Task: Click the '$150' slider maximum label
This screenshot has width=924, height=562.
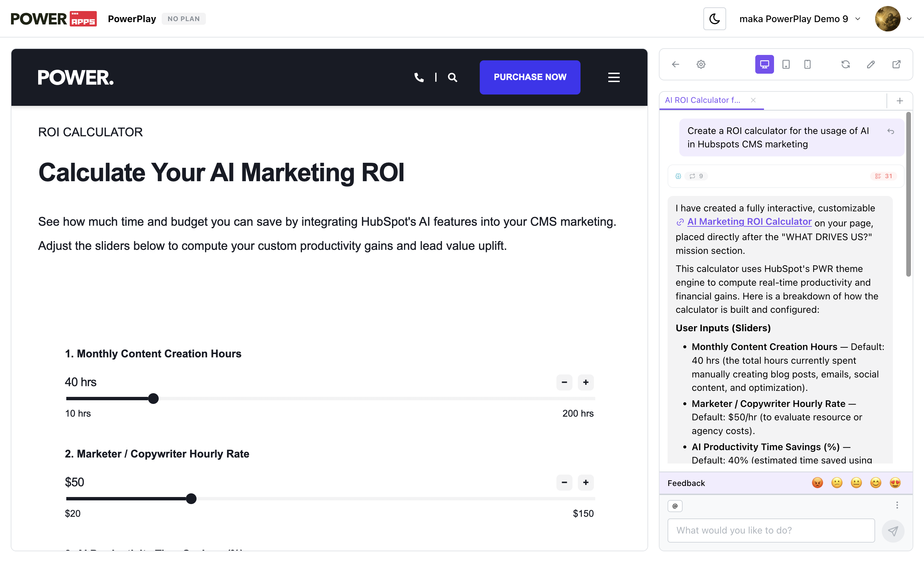Action: (x=583, y=513)
